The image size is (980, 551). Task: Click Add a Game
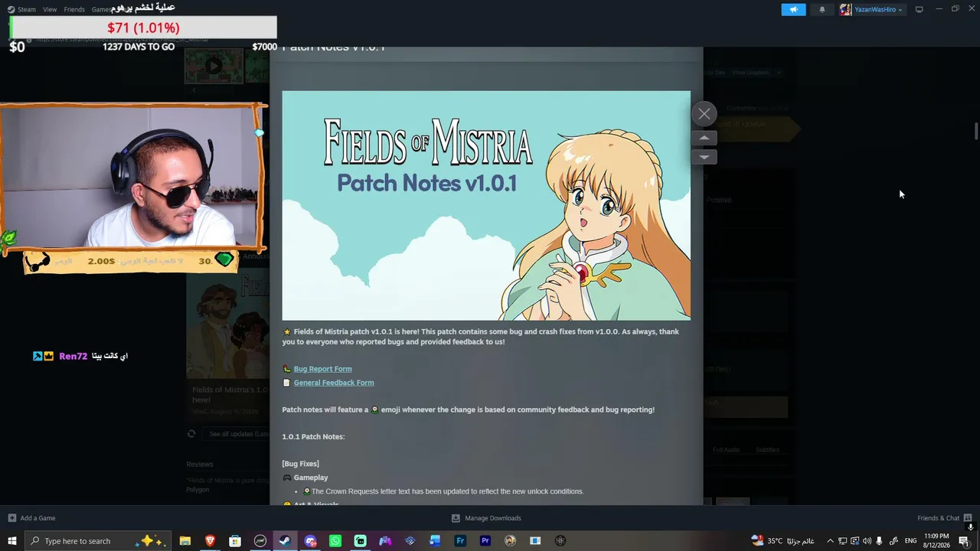click(31, 518)
